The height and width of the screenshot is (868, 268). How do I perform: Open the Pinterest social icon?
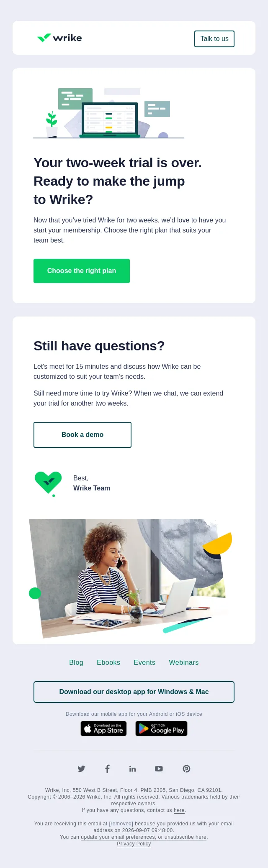coord(186,768)
